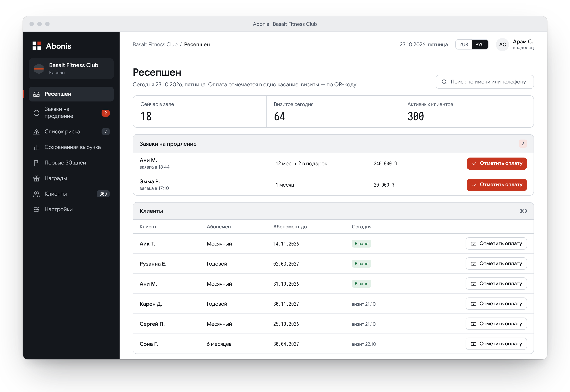570x392 pixels.
Task: Click the 300 badge next to Клиенты in sidebar
Action: point(103,194)
